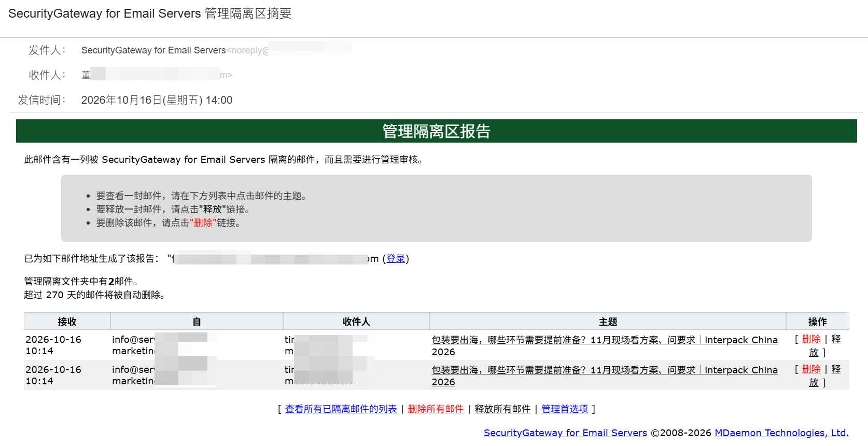The width and height of the screenshot is (868, 446).
Task: Open SecurityGateway for Email Servers footer link
Action: click(x=565, y=433)
